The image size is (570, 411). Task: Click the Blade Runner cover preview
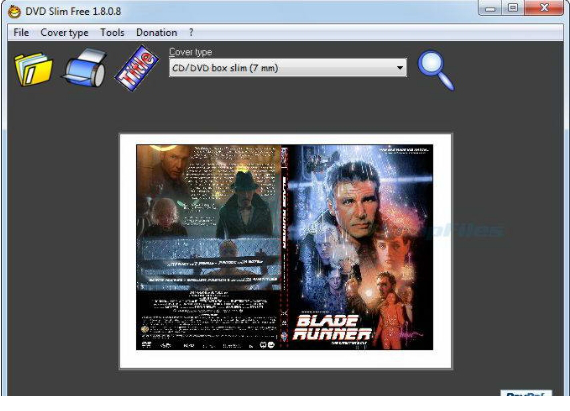285,247
